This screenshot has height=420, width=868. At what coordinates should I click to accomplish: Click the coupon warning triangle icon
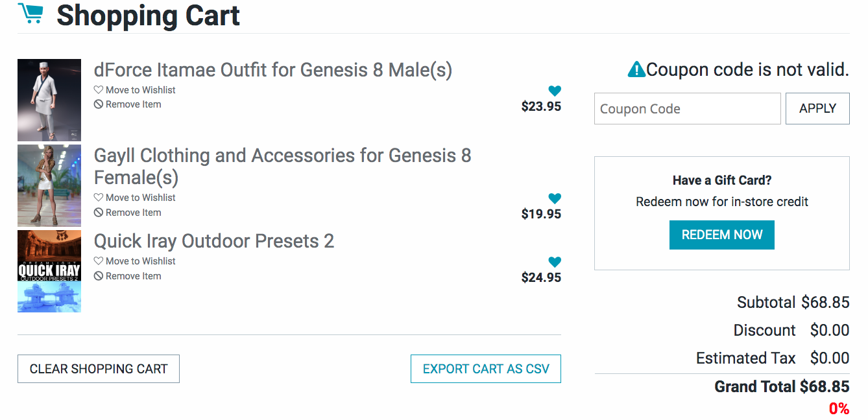[636, 69]
